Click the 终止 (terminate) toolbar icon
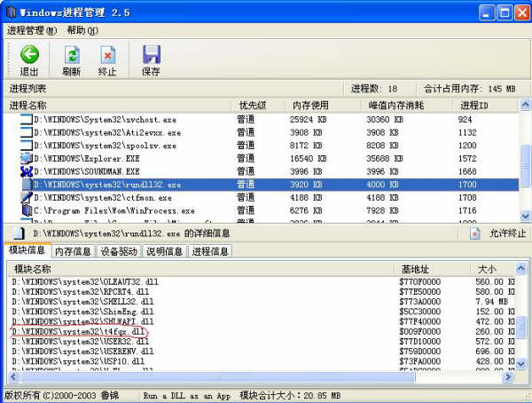The width and height of the screenshot is (532, 403). [x=108, y=54]
